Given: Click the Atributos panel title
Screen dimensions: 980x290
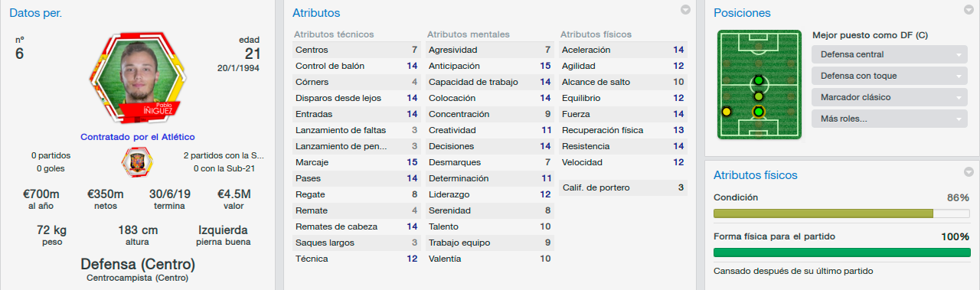Looking at the screenshot, I should point(316,13).
